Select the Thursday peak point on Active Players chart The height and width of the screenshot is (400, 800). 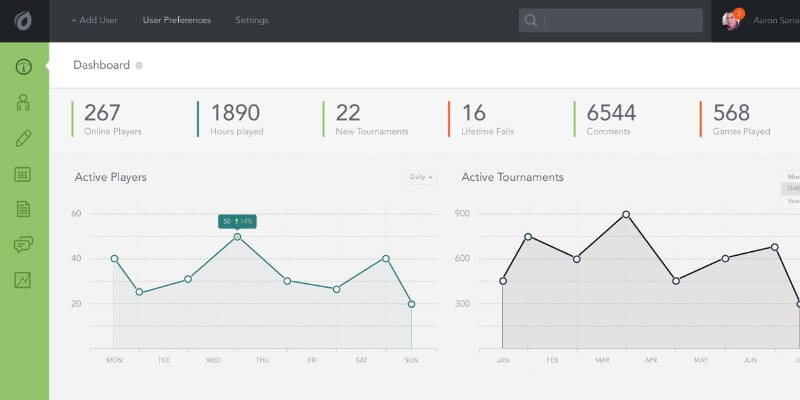(237, 237)
